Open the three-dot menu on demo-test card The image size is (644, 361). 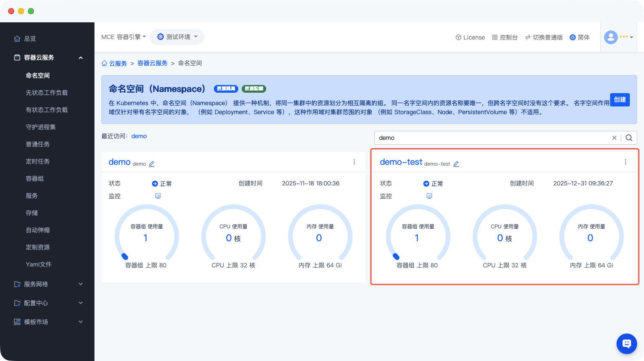[x=626, y=162]
